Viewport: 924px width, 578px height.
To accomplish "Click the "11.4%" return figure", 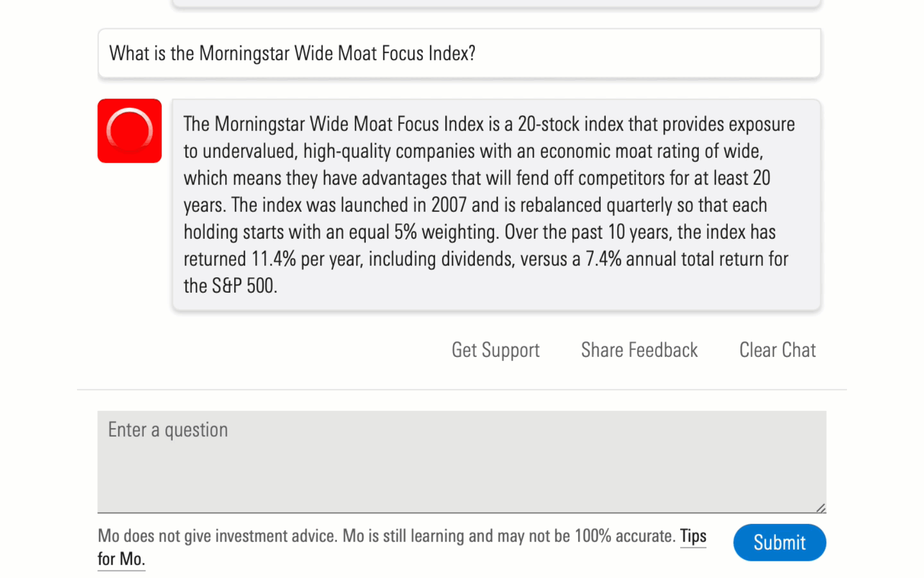I will 273,259.
